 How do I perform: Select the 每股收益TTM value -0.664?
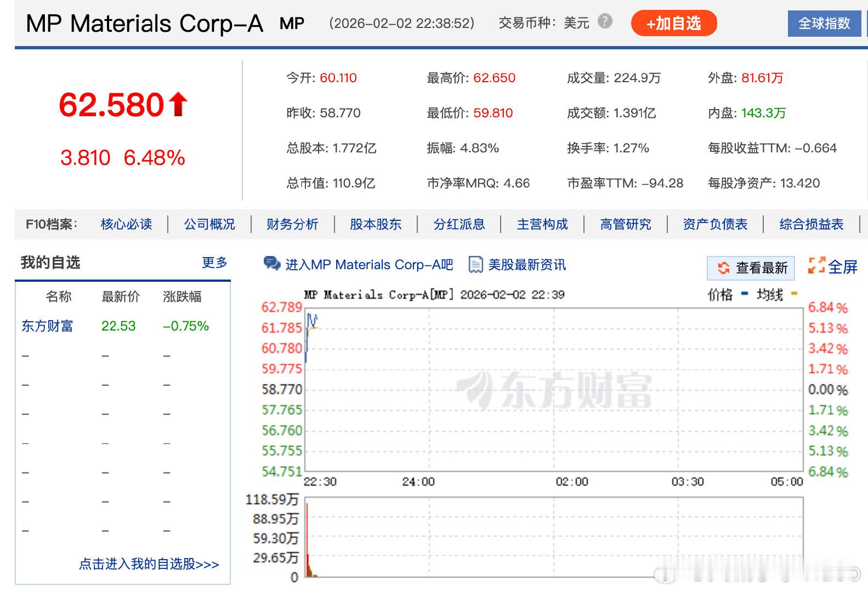point(816,148)
